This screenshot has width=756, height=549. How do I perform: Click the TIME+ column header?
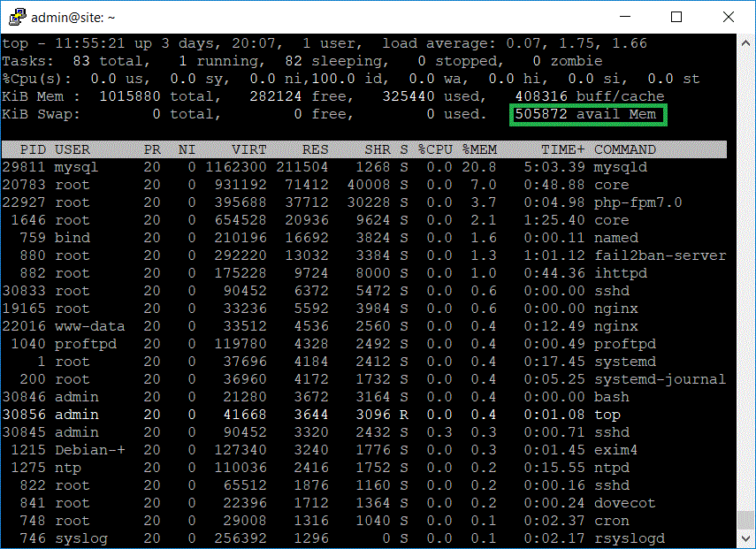(x=562, y=149)
